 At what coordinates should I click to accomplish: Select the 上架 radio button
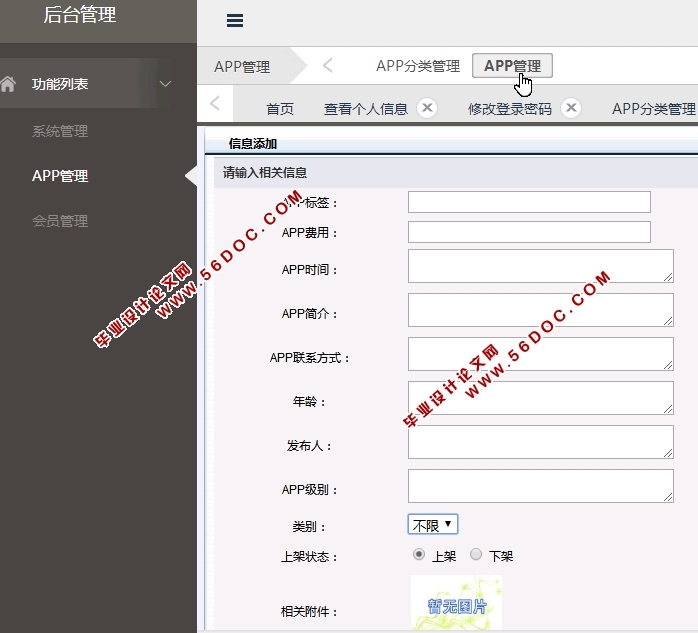click(x=418, y=554)
